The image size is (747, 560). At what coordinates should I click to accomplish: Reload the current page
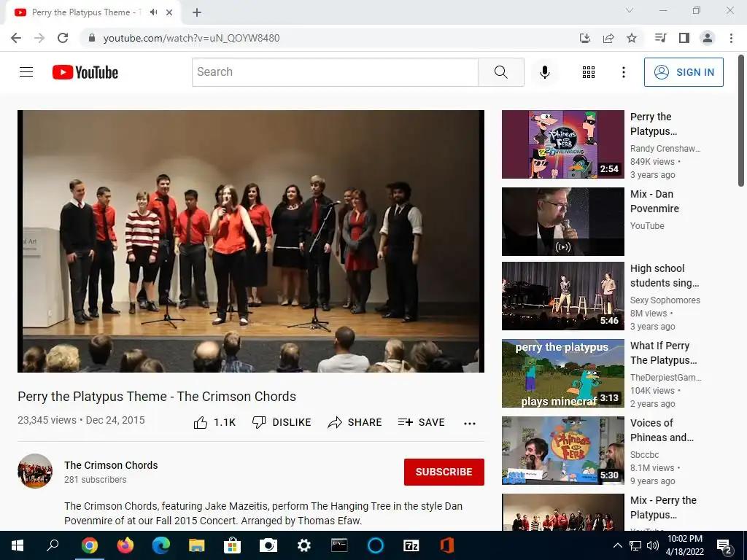tap(63, 38)
